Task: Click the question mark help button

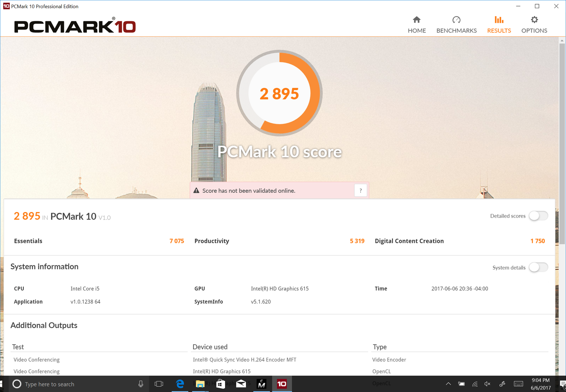Action: [361, 190]
